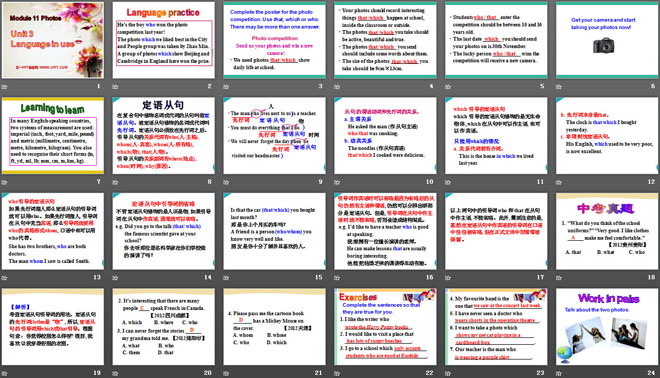Select the 定语从句 title slide 8
660x378 pixels.
coord(163,136)
